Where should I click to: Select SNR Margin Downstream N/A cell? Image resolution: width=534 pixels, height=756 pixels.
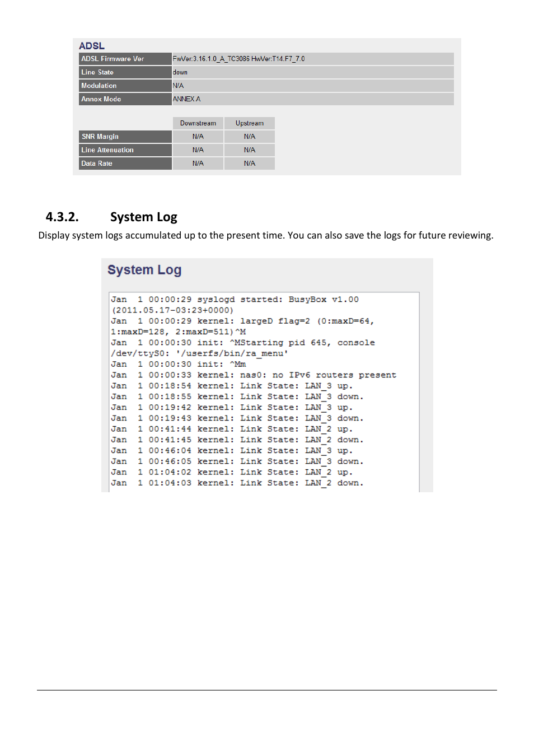(x=198, y=137)
